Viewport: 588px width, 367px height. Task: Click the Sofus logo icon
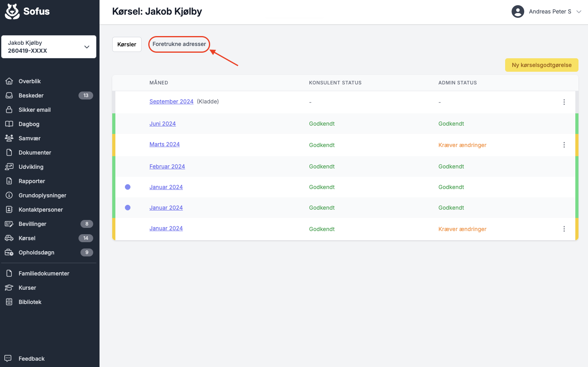pos(12,11)
